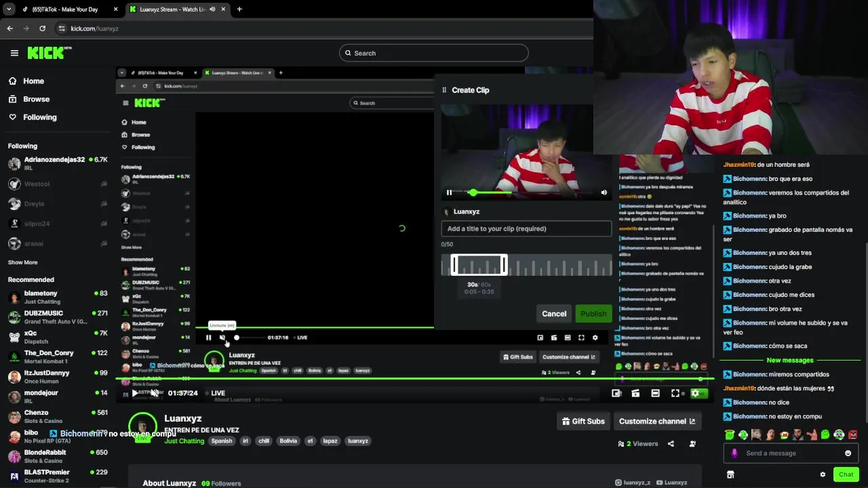Open the Just Chatting category
The width and height of the screenshot is (868, 488).
[x=184, y=441]
